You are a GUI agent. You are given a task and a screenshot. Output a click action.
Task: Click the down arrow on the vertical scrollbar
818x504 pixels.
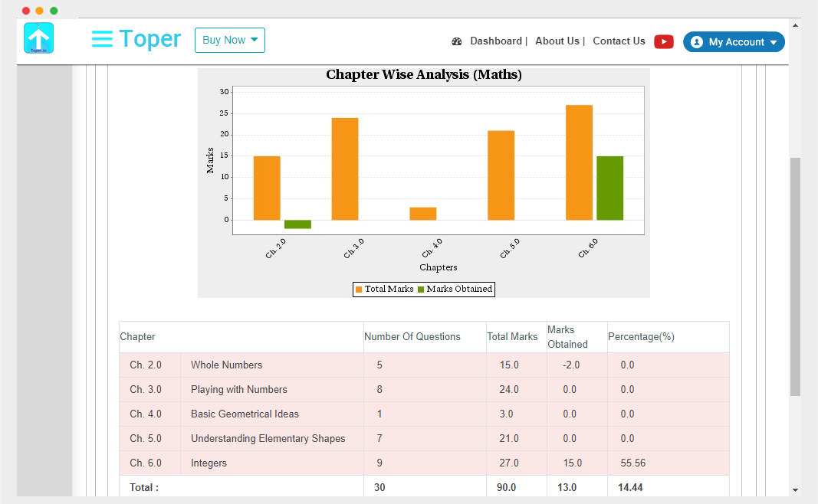[x=795, y=489]
